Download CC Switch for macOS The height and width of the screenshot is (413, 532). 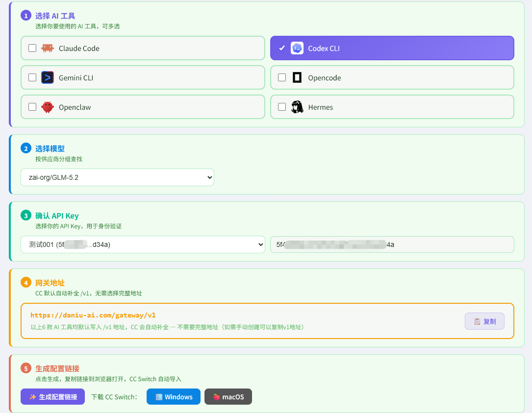tap(228, 397)
